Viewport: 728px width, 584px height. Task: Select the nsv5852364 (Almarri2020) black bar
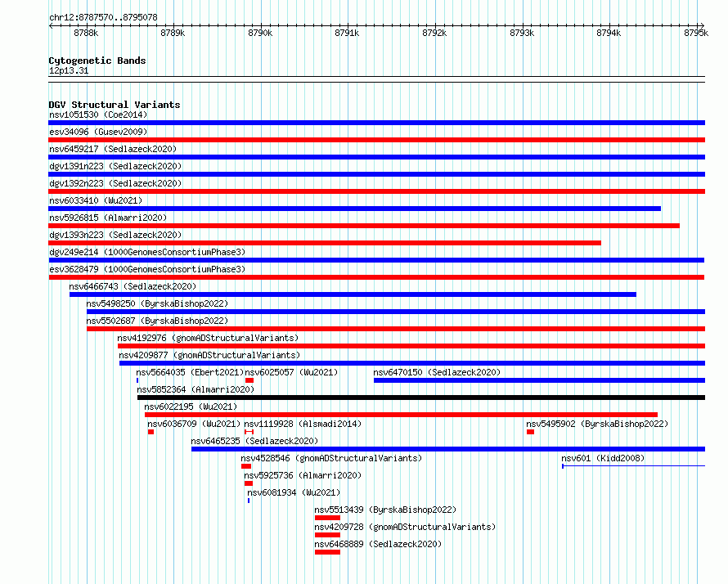click(421, 398)
